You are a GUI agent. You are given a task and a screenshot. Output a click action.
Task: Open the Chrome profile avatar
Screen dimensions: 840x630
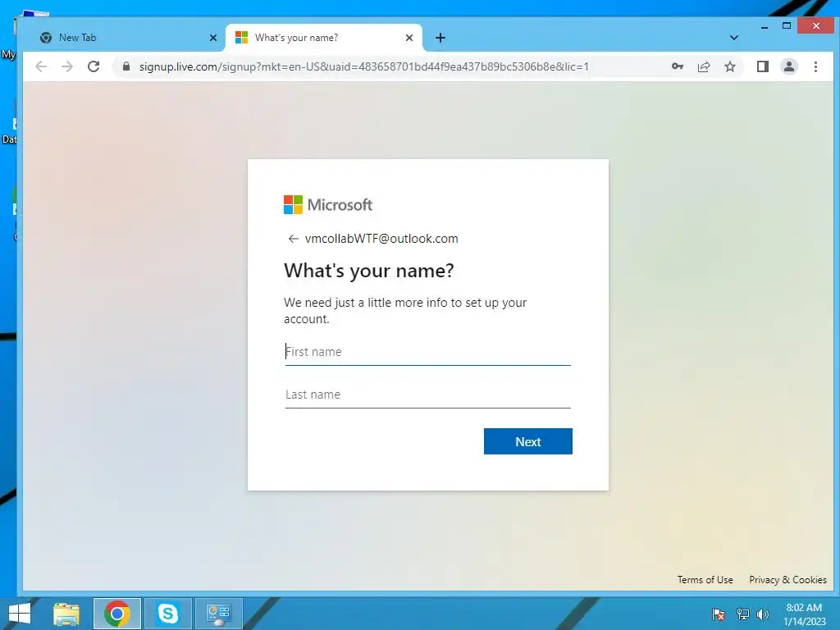coord(788,66)
